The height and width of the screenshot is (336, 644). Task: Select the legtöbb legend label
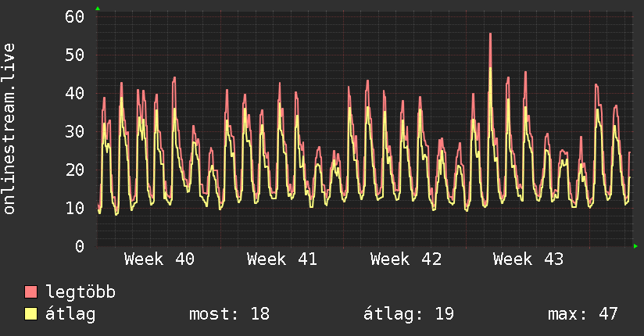80,291
